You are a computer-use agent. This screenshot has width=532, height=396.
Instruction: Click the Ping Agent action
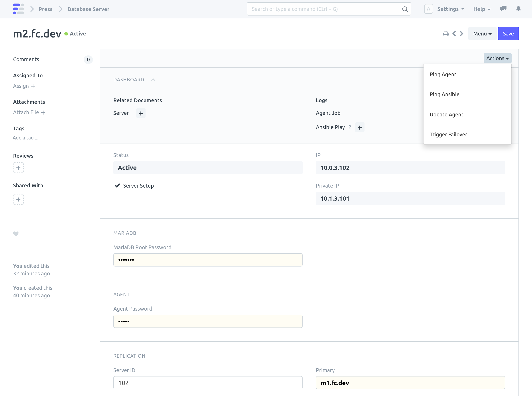(x=443, y=74)
